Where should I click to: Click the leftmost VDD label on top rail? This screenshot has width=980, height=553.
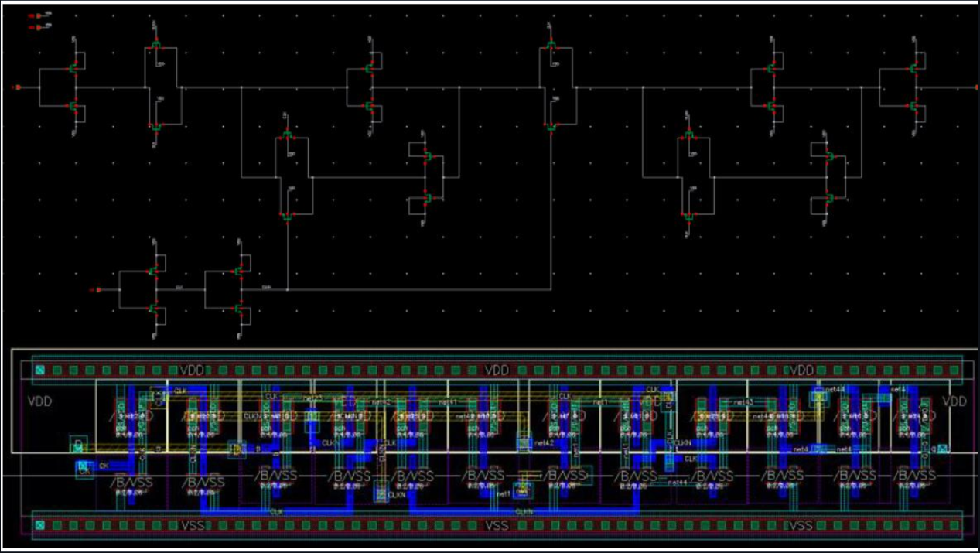[x=190, y=370]
